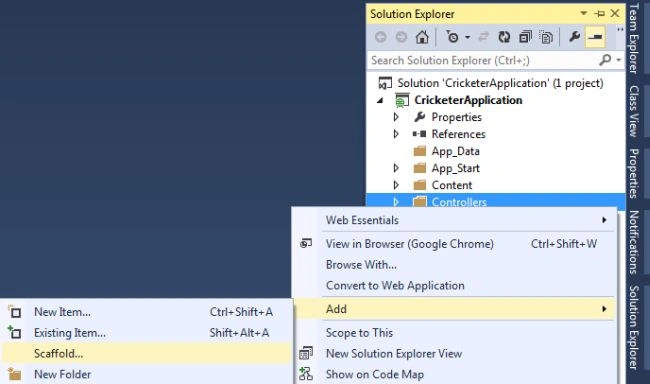The image size is (650, 384).
Task: Choose New Solution Explorer View
Action: click(x=455, y=353)
